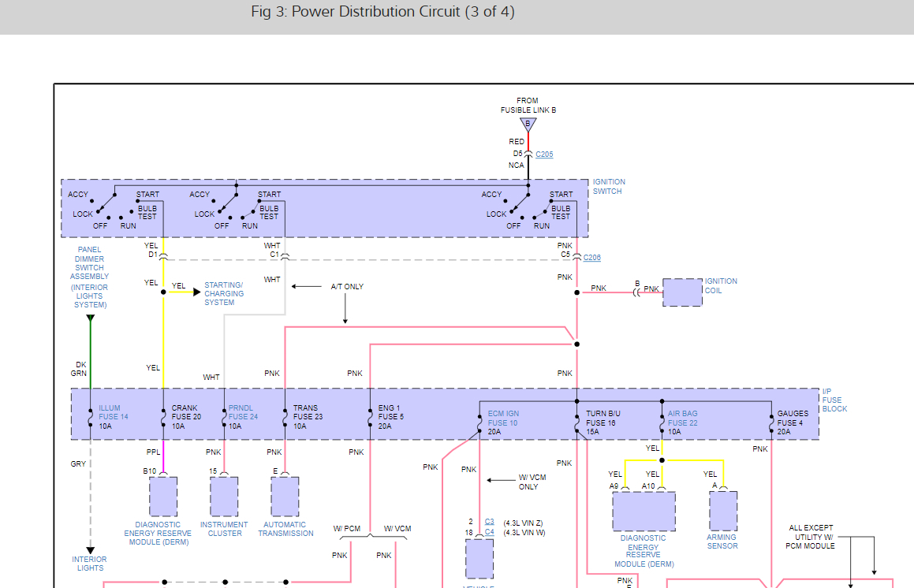Screen dimensions: 914x588
Task: Select the Automatic Transmission component box
Action: (285, 497)
